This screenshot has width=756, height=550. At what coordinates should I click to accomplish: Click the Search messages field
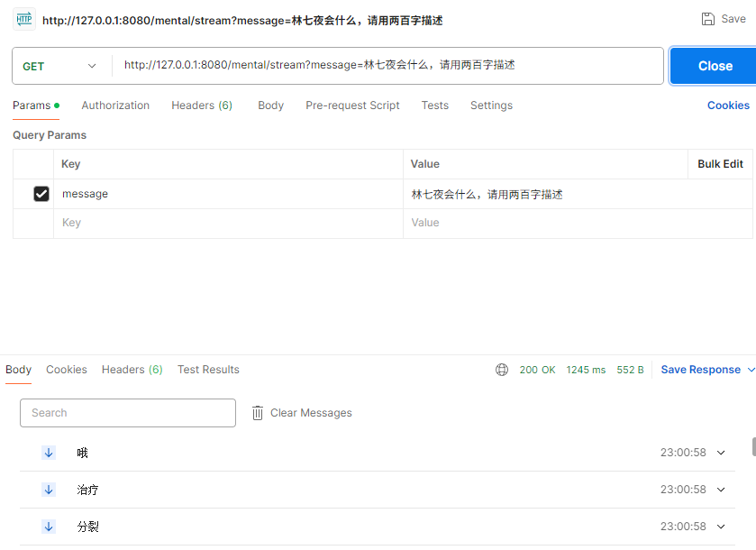click(128, 413)
